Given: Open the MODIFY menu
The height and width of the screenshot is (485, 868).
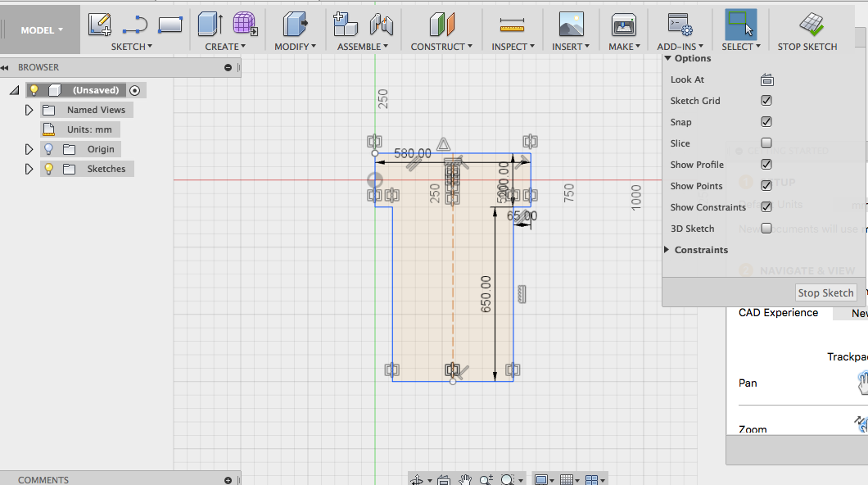Looking at the screenshot, I should pos(295,47).
